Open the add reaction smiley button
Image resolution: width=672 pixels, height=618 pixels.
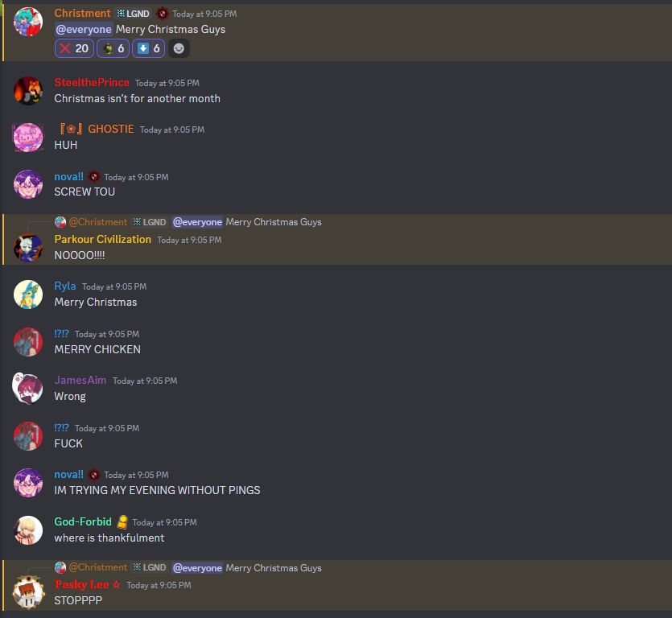[x=179, y=48]
